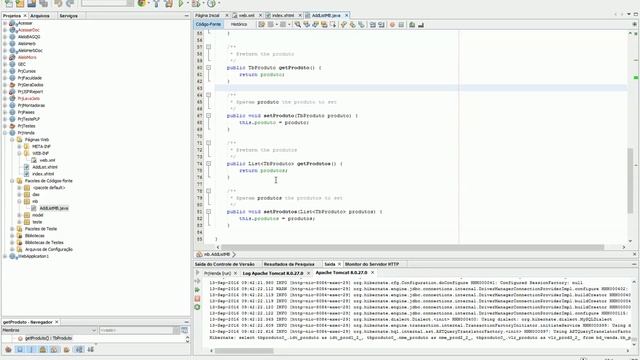Click the mb.AddListMB breadcrumb
The image size is (640, 360).
217,254
